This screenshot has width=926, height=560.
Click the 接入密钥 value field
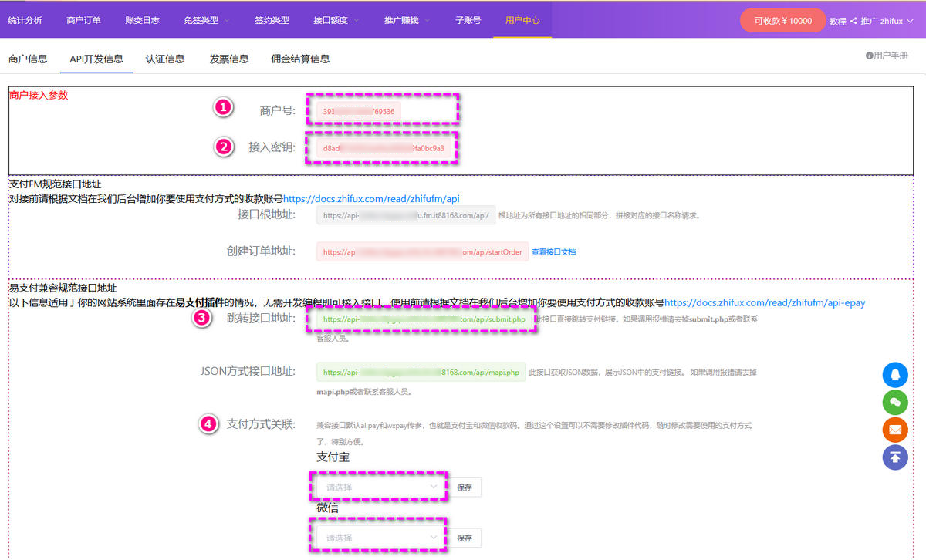pos(384,147)
